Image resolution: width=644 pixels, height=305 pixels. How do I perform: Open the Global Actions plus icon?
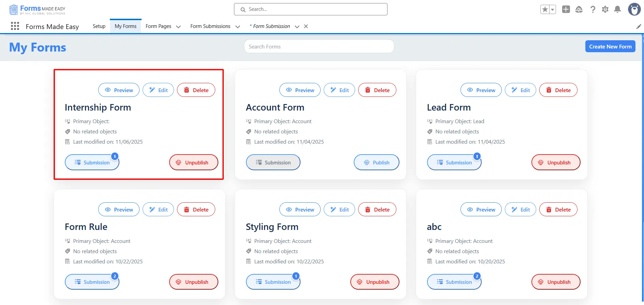click(566, 10)
